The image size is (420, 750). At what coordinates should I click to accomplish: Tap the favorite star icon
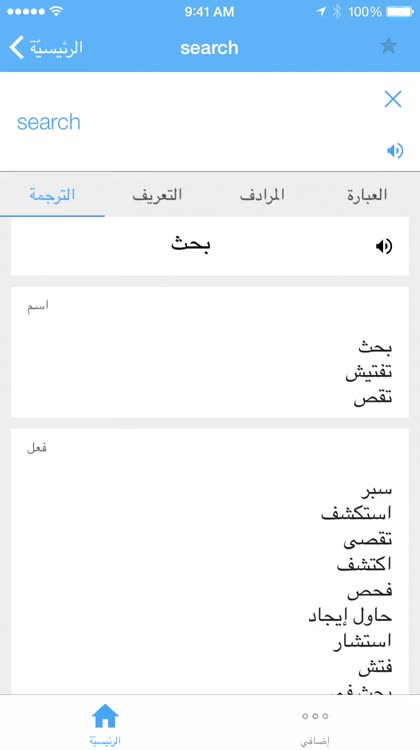pyautogui.click(x=388, y=46)
